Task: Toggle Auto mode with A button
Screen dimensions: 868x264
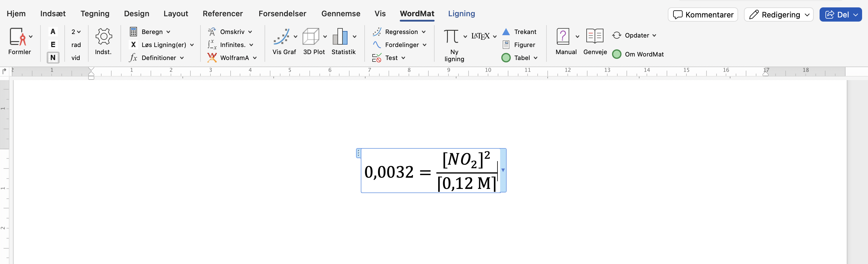Action: [x=53, y=32]
